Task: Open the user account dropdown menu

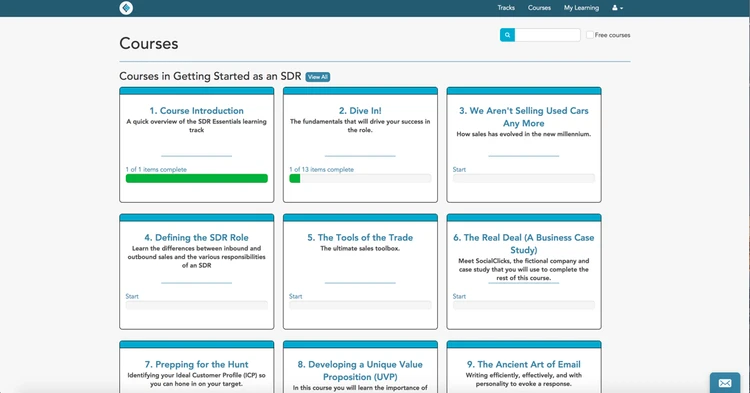Action: (618, 8)
